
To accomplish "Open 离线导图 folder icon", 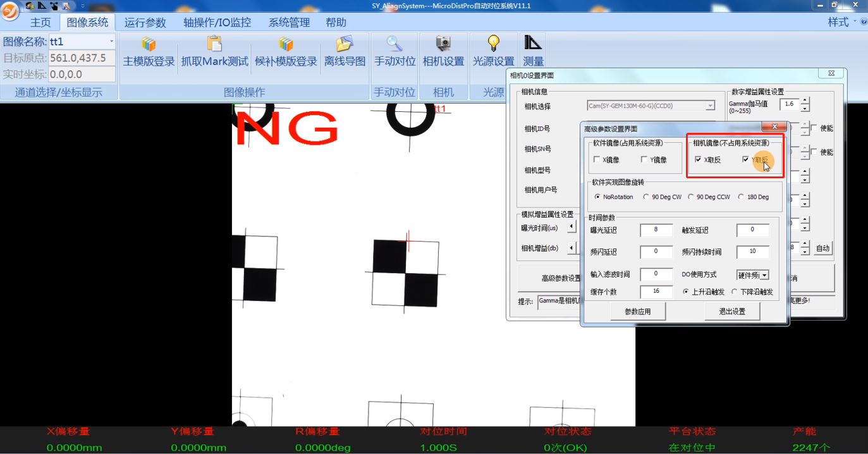I will [x=345, y=45].
